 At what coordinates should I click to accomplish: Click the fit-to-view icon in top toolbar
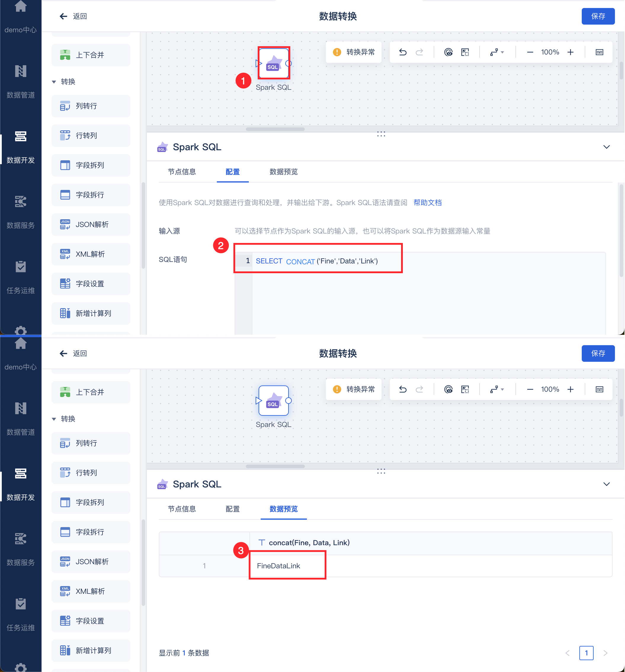pos(465,52)
